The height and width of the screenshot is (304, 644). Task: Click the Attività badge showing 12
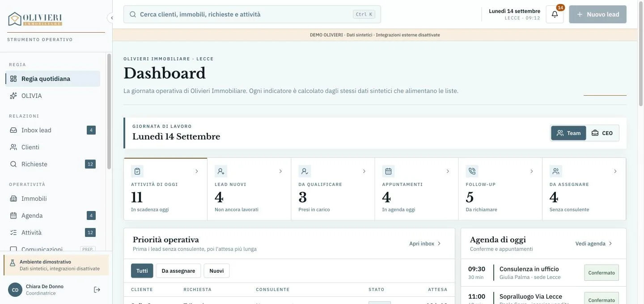pos(90,232)
